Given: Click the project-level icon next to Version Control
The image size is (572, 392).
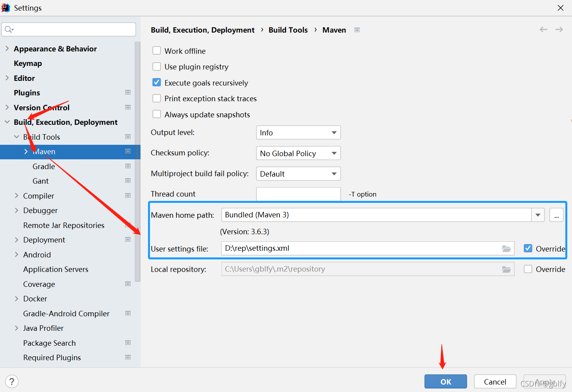Looking at the screenshot, I should [x=128, y=107].
